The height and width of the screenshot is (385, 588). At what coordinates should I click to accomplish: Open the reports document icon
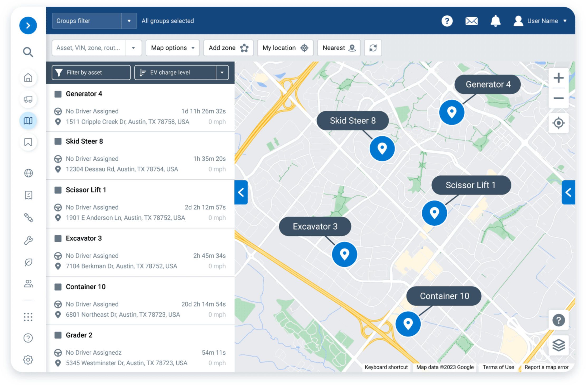28,195
